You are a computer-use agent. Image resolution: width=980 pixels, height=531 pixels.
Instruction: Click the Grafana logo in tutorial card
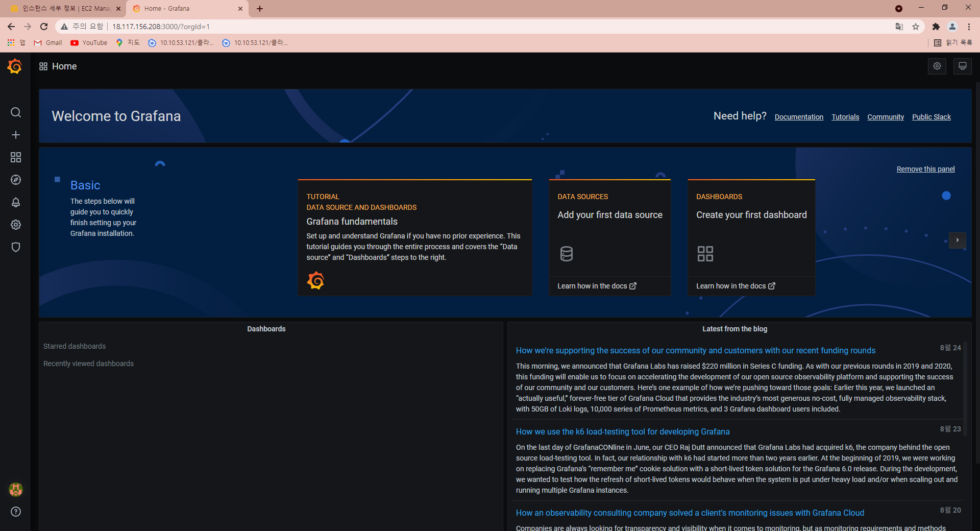(x=315, y=280)
